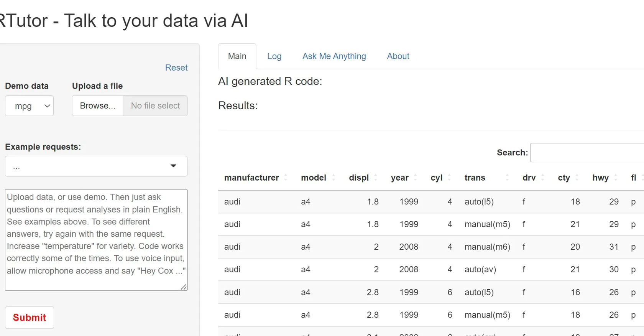Switch to the Main tab
644x336 pixels.
click(237, 56)
